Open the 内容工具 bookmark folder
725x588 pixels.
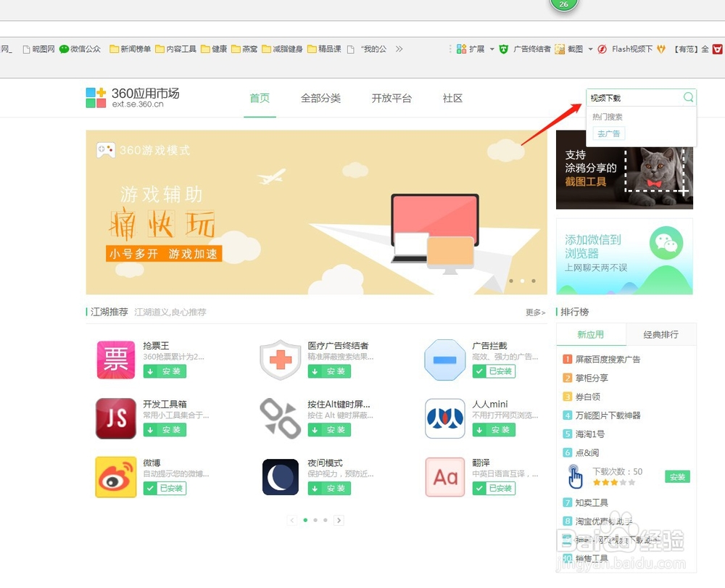pyautogui.click(x=175, y=49)
